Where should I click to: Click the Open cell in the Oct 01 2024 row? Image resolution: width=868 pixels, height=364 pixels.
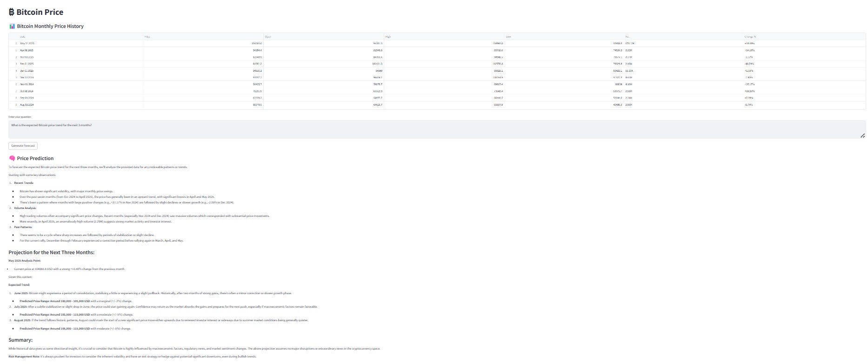323,91
